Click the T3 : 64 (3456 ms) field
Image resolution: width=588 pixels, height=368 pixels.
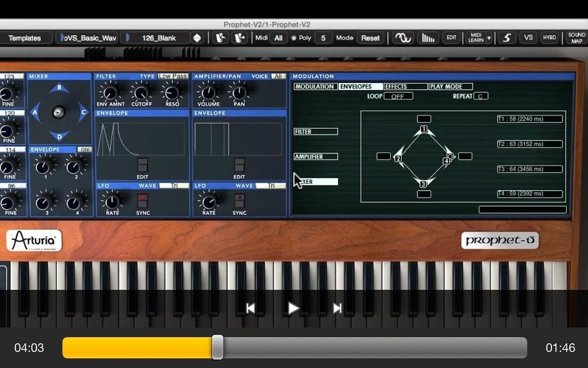point(530,169)
